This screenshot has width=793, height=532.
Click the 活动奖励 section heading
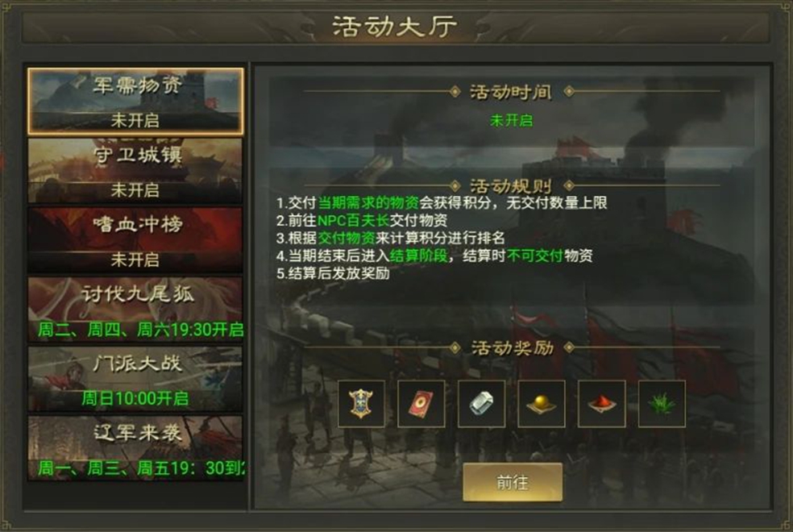click(512, 348)
